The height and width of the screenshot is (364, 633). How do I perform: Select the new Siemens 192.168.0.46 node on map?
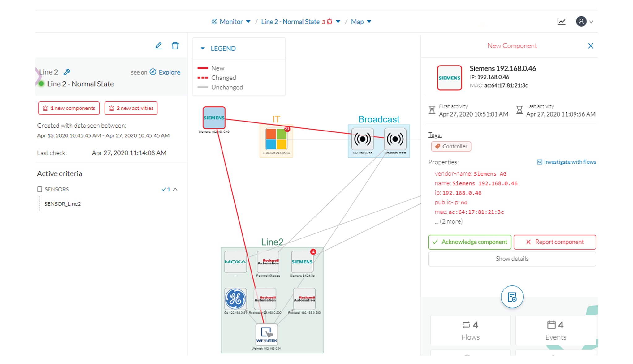[214, 118]
